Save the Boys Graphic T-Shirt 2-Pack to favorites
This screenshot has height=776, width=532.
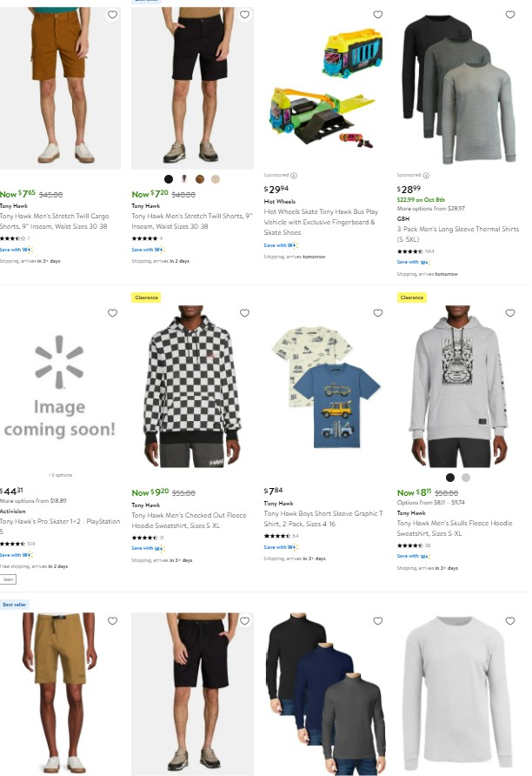click(378, 313)
